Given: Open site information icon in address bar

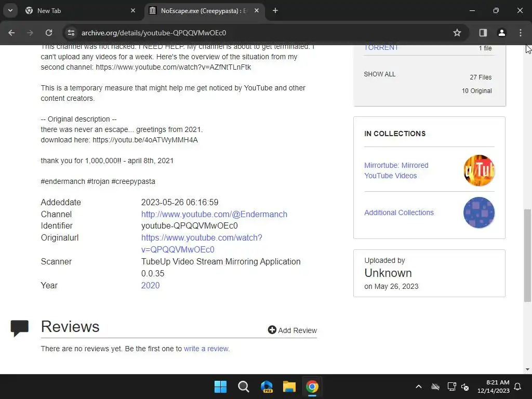Looking at the screenshot, I should tap(71, 33).
